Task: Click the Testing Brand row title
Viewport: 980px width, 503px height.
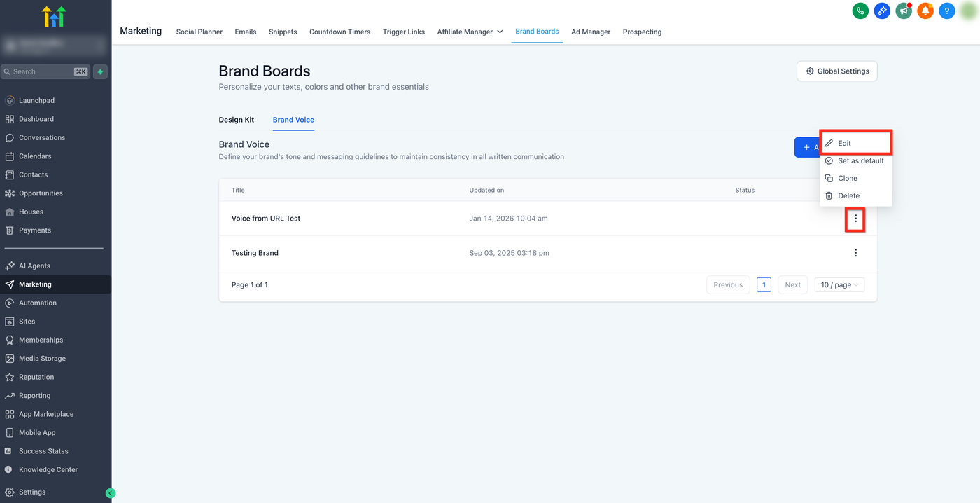Action: pyautogui.click(x=255, y=253)
